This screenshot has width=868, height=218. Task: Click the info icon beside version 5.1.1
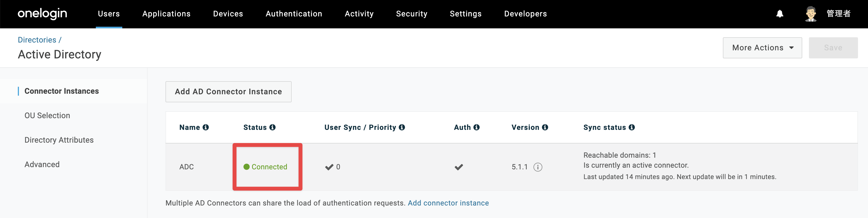coord(538,167)
